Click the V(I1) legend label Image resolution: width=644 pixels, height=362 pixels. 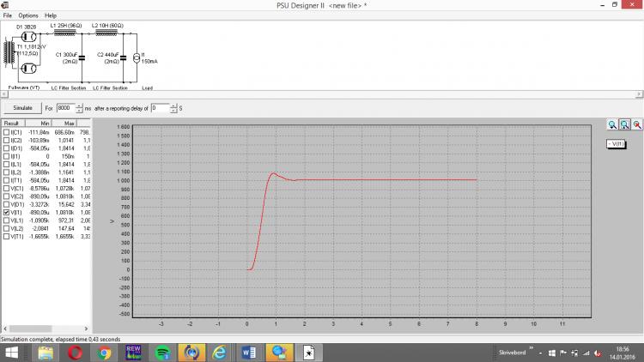(x=616, y=144)
